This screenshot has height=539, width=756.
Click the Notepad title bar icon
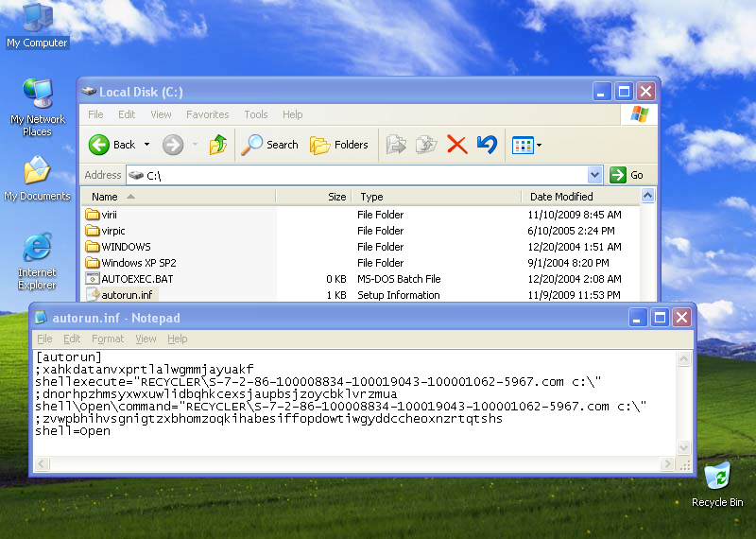pyautogui.click(x=41, y=318)
